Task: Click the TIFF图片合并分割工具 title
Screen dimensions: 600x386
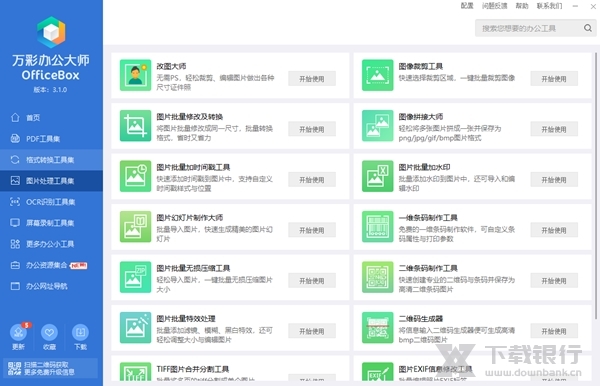Action: (193, 369)
